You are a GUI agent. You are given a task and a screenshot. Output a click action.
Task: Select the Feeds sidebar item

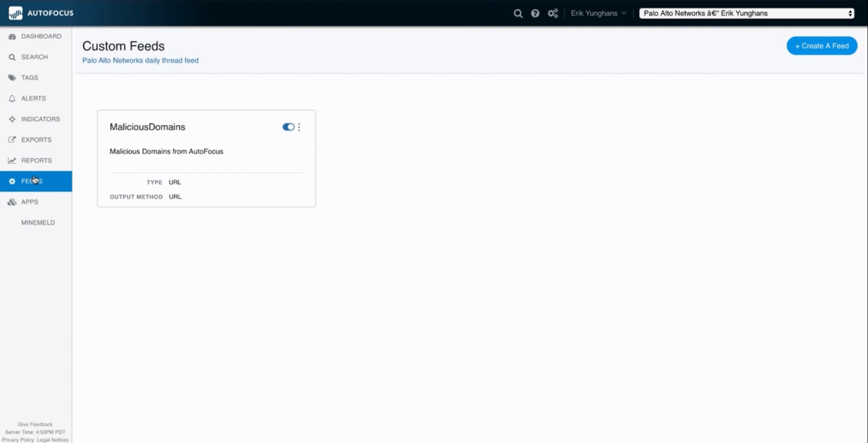[x=36, y=181]
